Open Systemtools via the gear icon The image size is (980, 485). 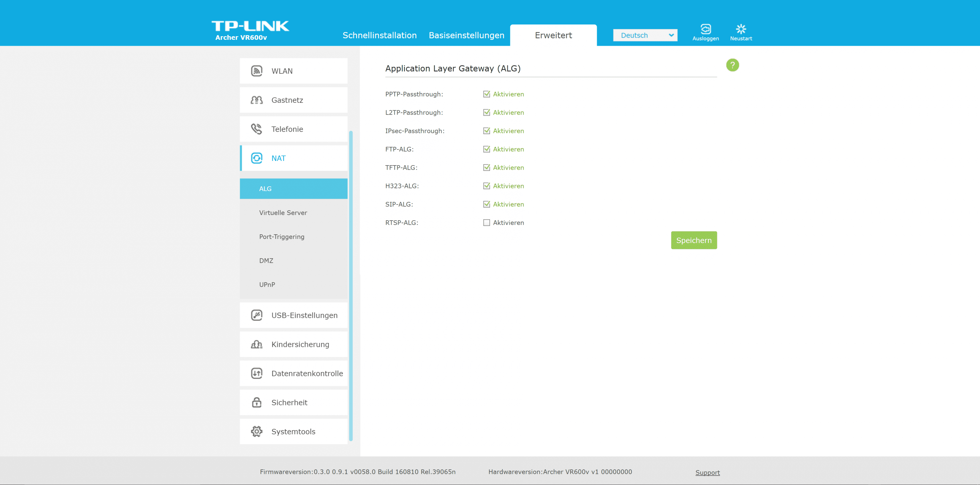pyautogui.click(x=257, y=431)
